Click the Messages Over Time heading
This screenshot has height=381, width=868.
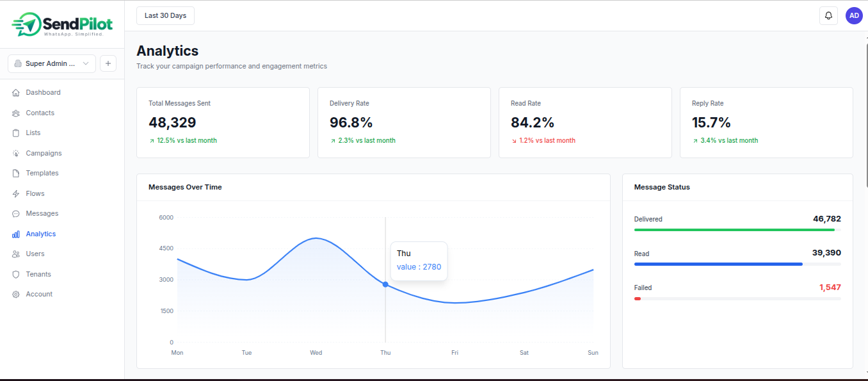click(x=185, y=187)
